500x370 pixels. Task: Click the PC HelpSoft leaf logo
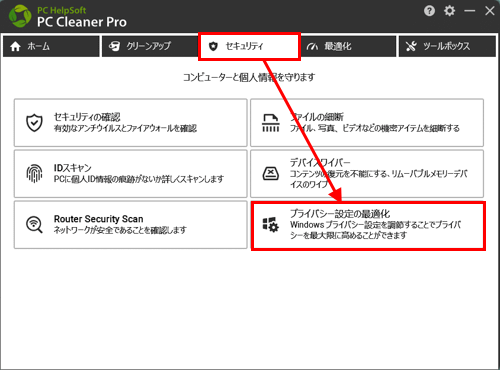click(x=20, y=16)
